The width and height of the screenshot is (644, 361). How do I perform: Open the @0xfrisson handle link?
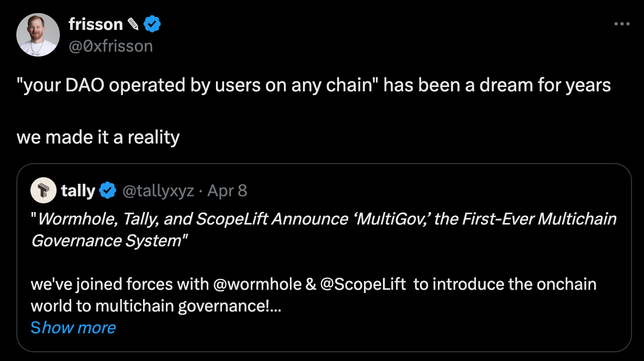point(110,46)
